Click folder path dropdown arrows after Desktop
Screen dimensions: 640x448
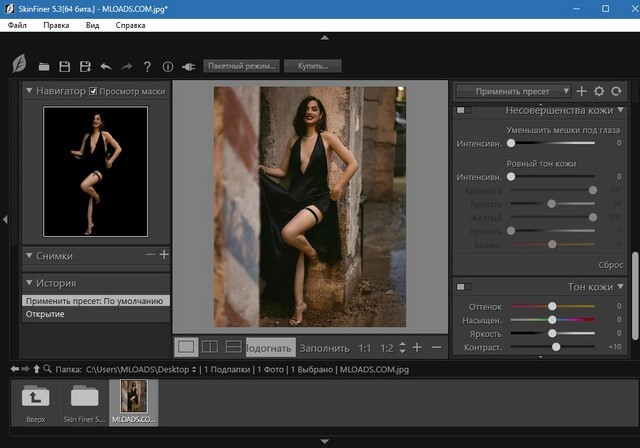point(194,370)
